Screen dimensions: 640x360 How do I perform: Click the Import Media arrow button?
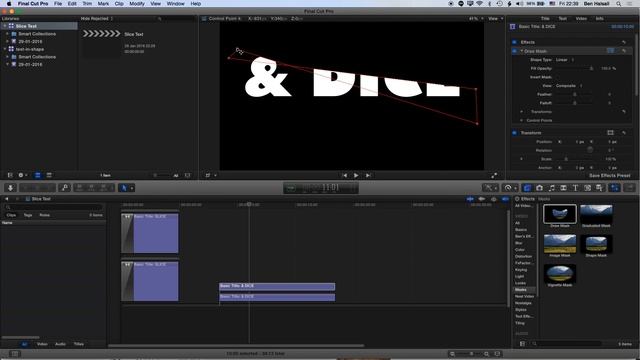coord(10,187)
